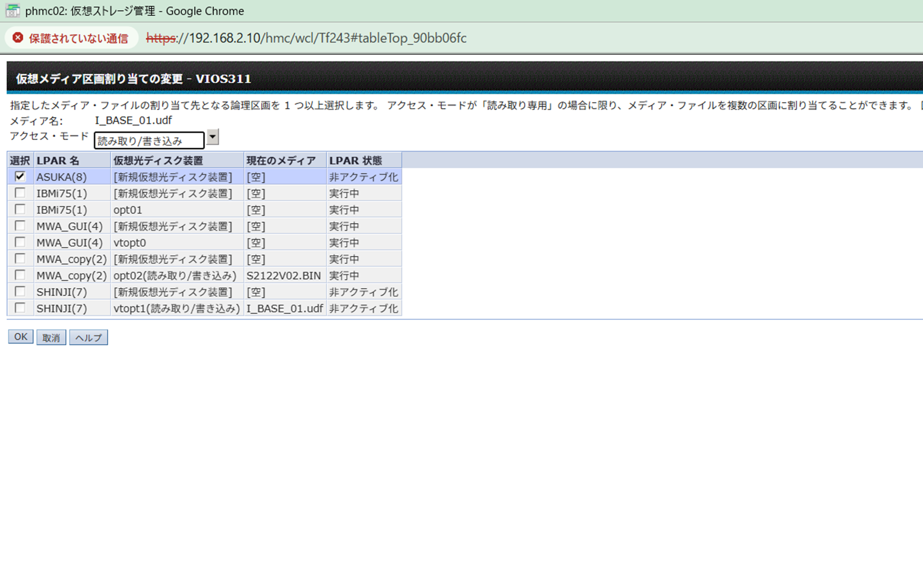
Task: Click the LPAR 名 column header
Action: 72,160
